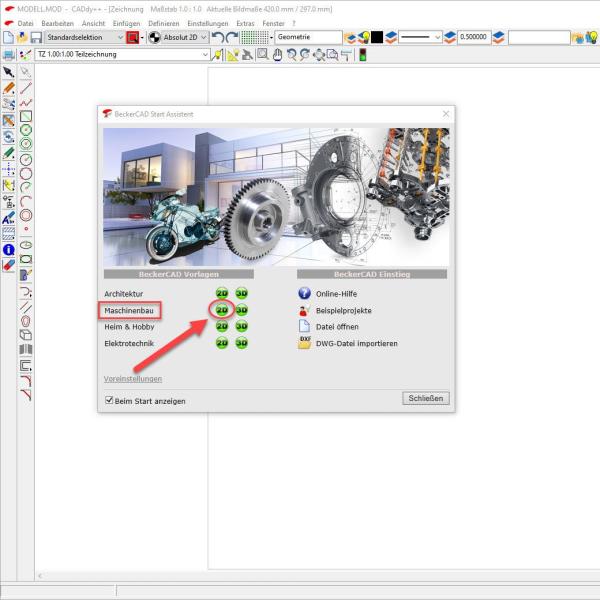Image resolution: width=600 pixels, height=600 pixels.
Task: Click the Geometrie layer field
Action: 308,37
